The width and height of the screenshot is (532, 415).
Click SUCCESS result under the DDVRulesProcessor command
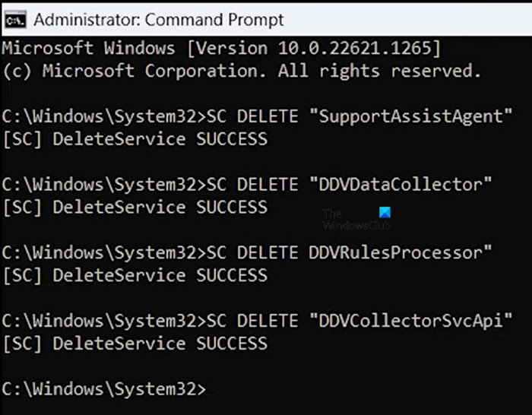pos(231,276)
